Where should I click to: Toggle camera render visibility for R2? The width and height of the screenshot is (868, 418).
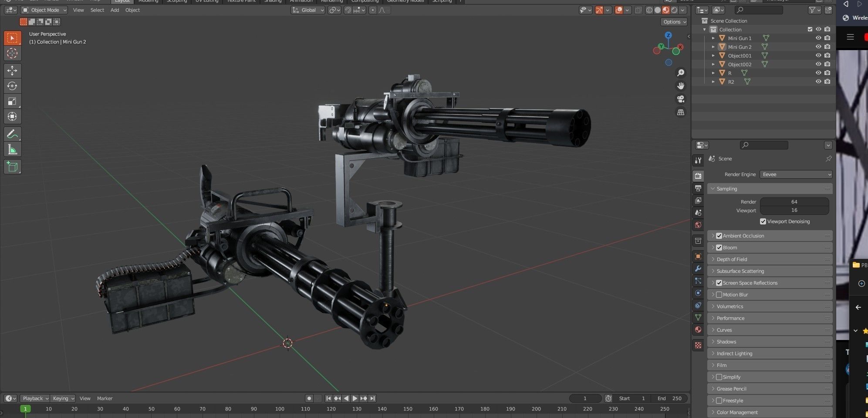coord(827,82)
